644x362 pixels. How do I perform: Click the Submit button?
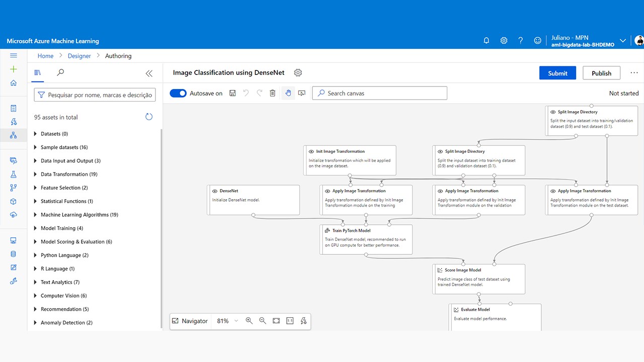[557, 73]
